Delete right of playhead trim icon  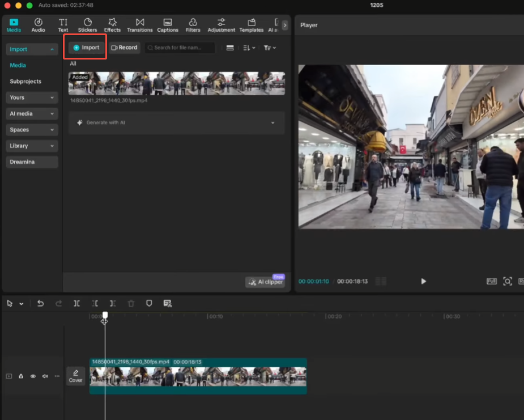click(x=113, y=303)
